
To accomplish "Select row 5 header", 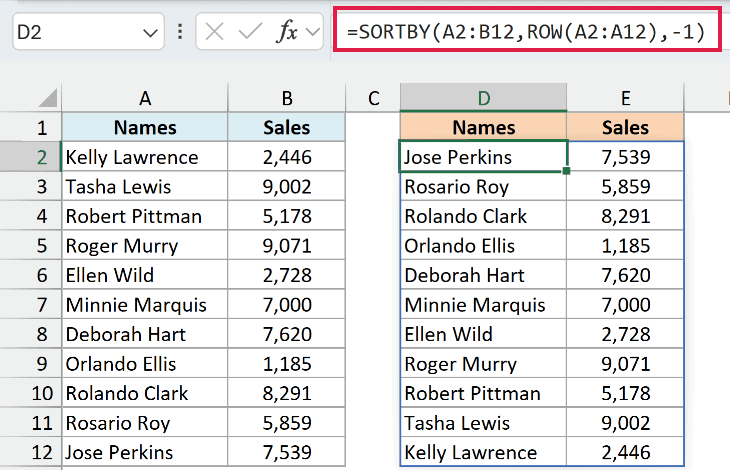I will coord(31,246).
